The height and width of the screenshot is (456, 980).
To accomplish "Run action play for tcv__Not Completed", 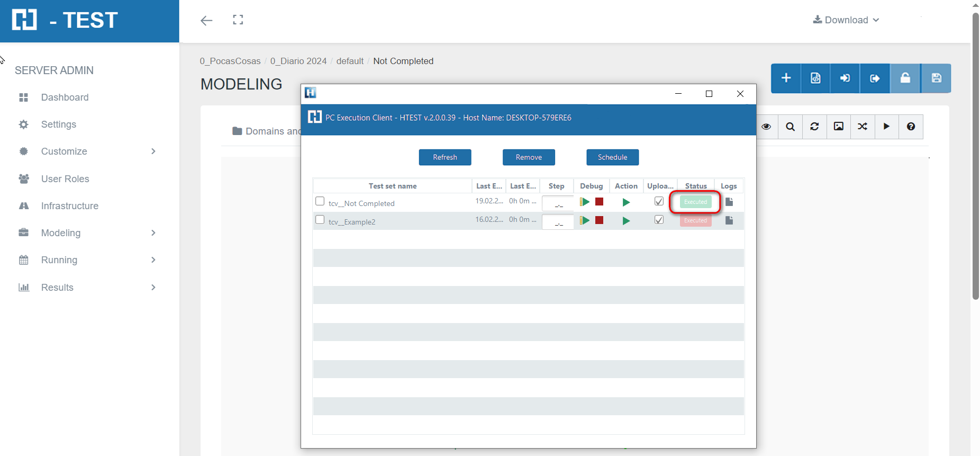I will click(626, 202).
